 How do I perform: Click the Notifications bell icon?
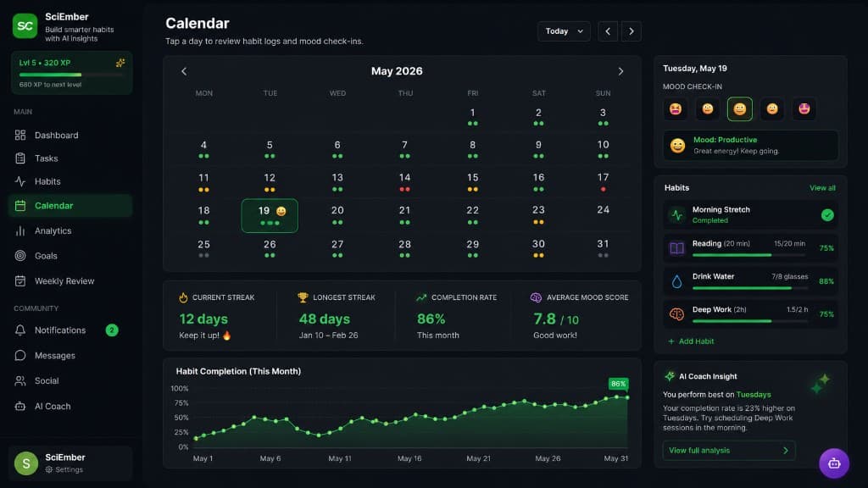pyautogui.click(x=20, y=330)
